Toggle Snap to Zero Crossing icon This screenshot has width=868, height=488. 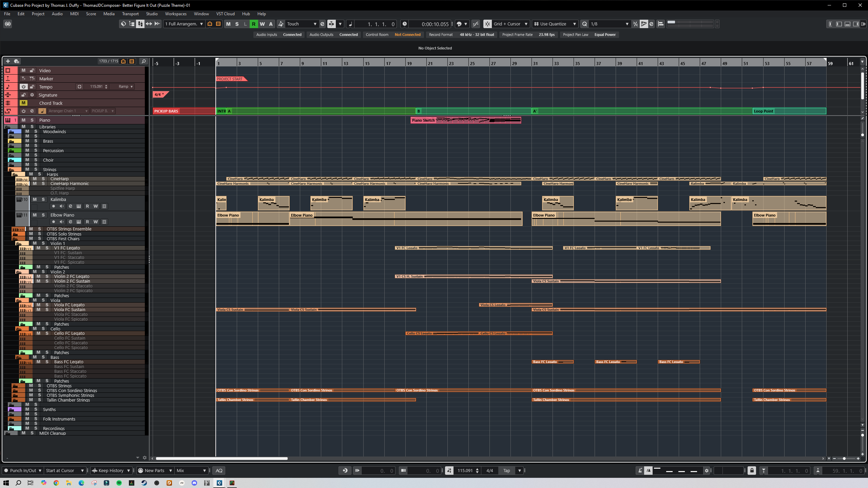(x=476, y=24)
